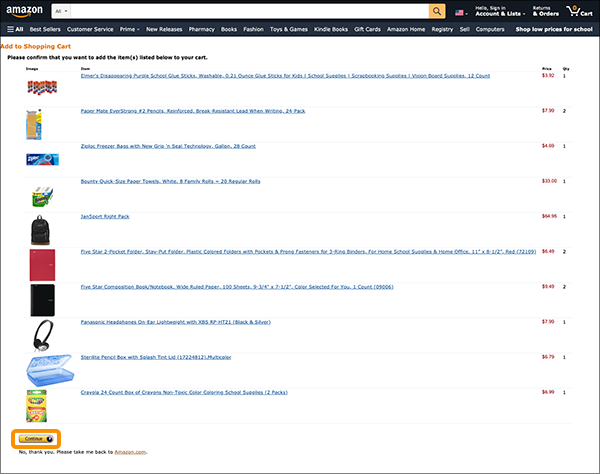Open Amazon Home
The width and height of the screenshot is (600, 474).
406,29
